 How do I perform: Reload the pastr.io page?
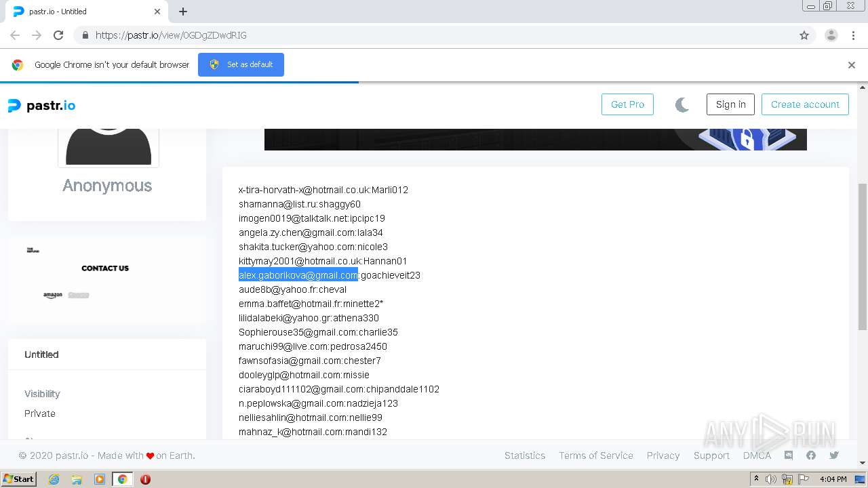click(58, 35)
